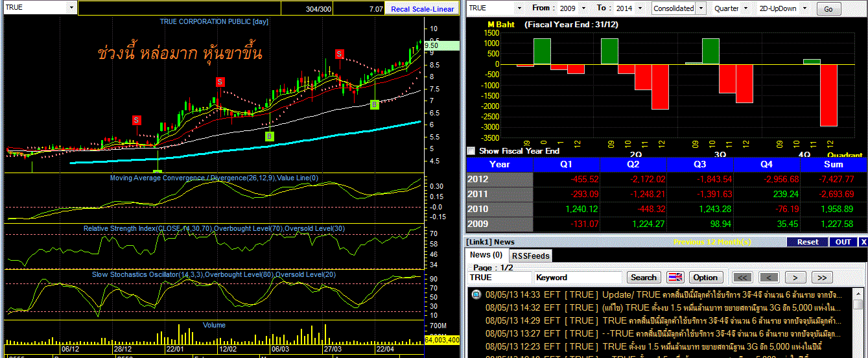This screenshot has height=358, width=868.
Task: Click the 2010 Q1 cell 1,240.12
Action: click(x=567, y=209)
